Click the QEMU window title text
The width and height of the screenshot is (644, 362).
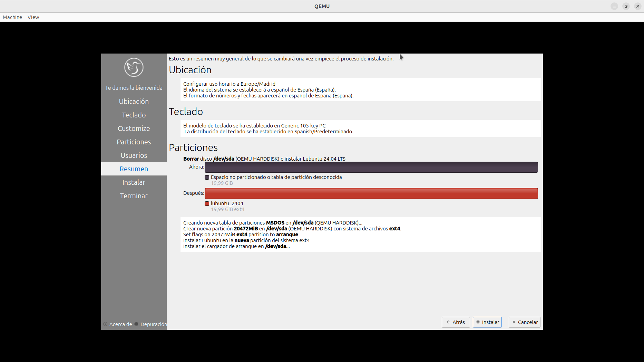[322, 6]
